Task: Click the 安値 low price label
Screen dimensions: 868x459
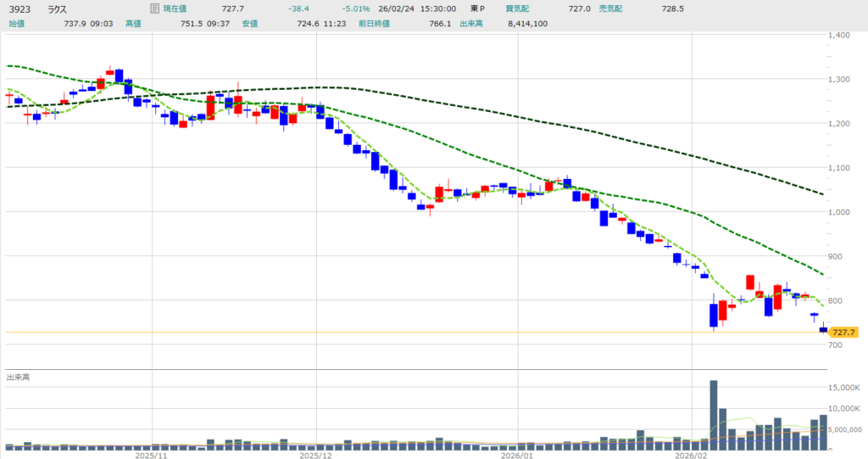Action: click(249, 23)
